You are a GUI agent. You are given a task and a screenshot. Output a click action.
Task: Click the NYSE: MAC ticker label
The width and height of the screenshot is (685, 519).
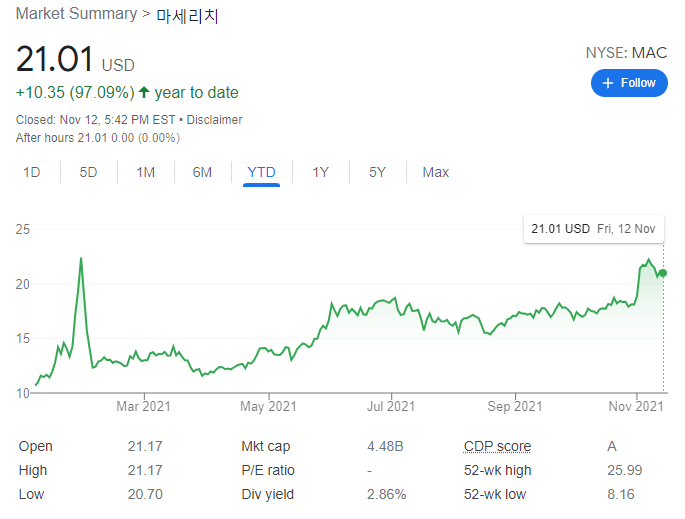[626, 53]
